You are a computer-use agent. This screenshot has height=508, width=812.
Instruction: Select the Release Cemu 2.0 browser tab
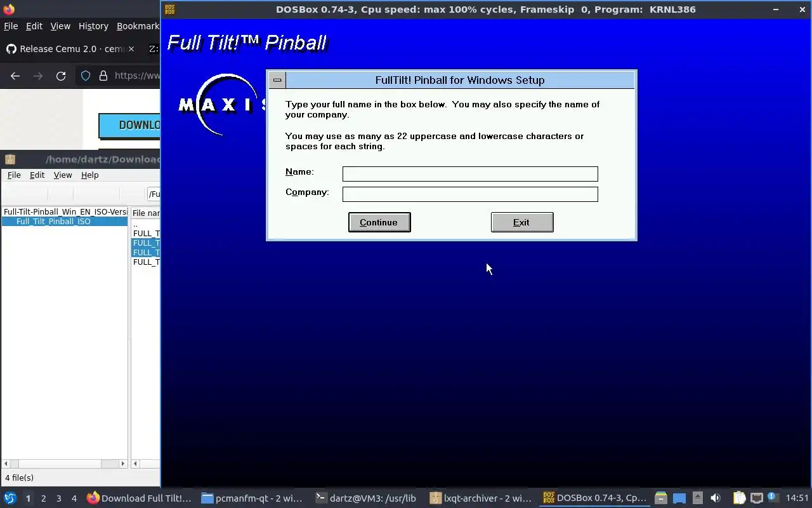(x=70, y=49)
